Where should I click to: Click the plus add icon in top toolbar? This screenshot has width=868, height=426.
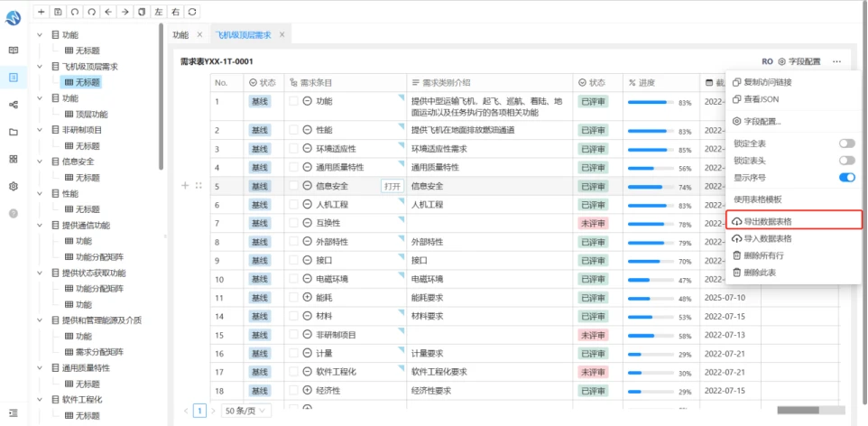click(x=41, y=11)
